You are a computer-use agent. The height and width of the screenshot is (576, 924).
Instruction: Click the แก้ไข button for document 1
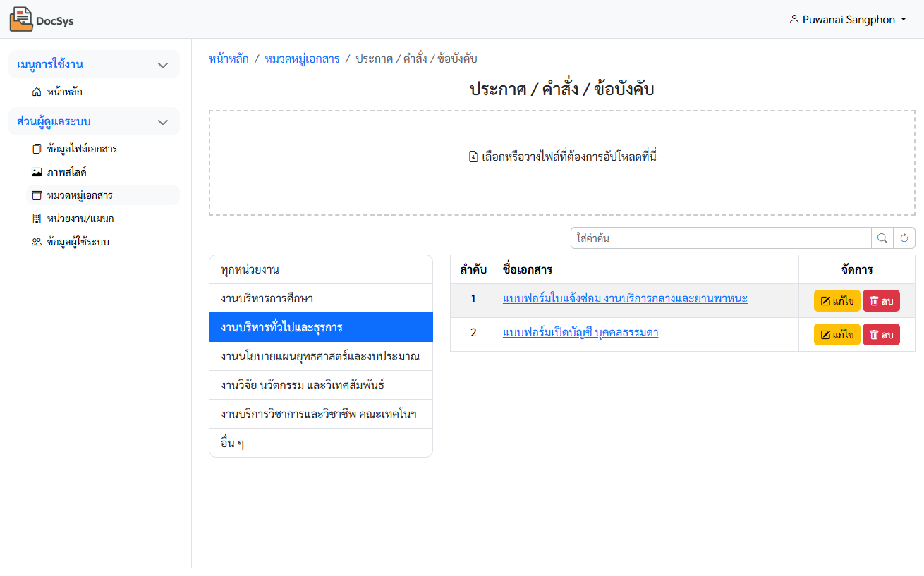coord(837,301)
